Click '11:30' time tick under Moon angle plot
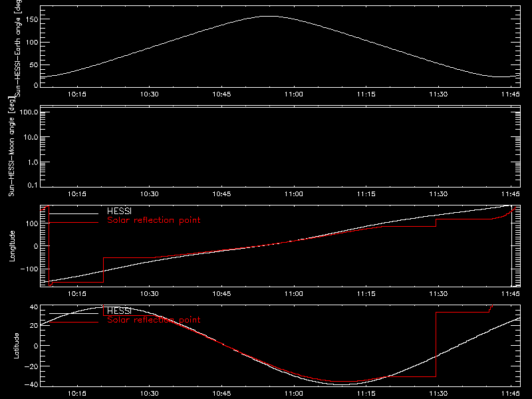This screenshot has width=532, height=399. click(x=438, y=194)
